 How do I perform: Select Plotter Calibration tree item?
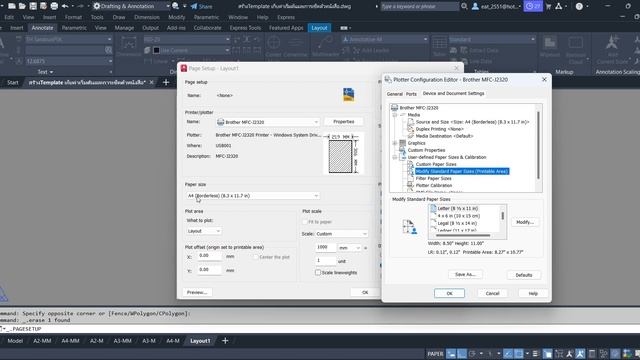coord(434,185)
